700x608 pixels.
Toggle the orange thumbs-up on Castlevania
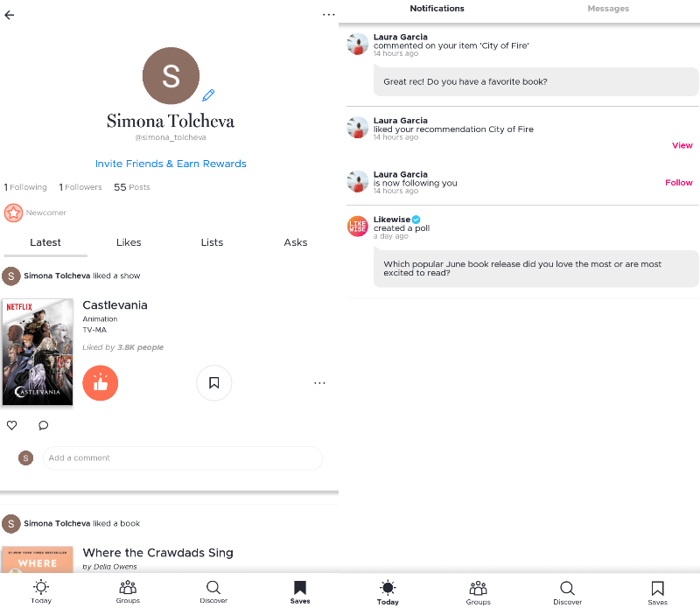point(101,383)
